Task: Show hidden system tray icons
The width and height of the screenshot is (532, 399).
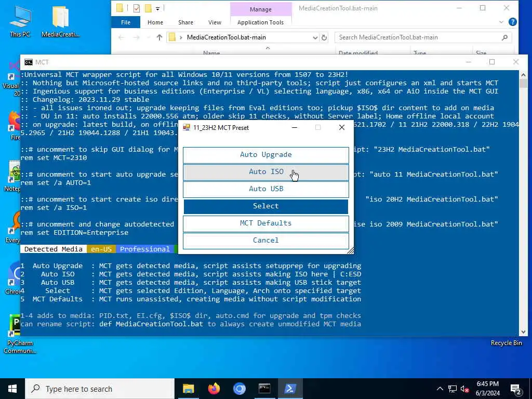Action: [x=440, y=389]
